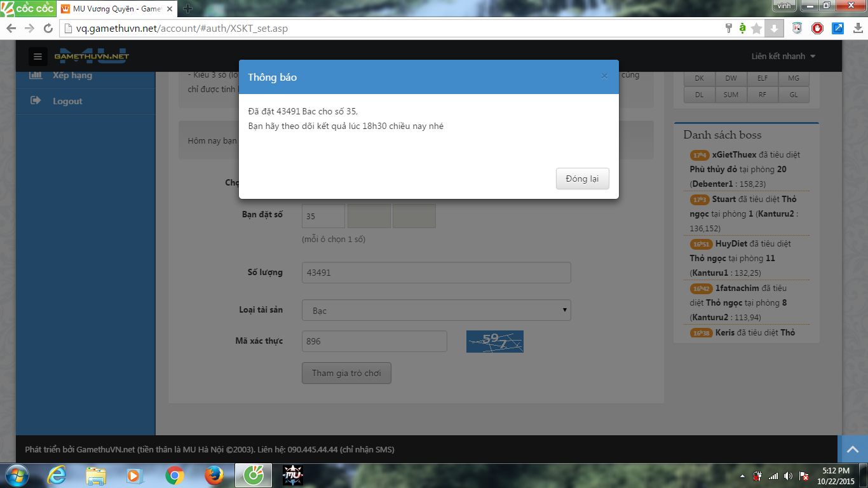This screenshot has width=868, height=488.
Task: Open the site hamburger menu icon
Action: (38, 57)
